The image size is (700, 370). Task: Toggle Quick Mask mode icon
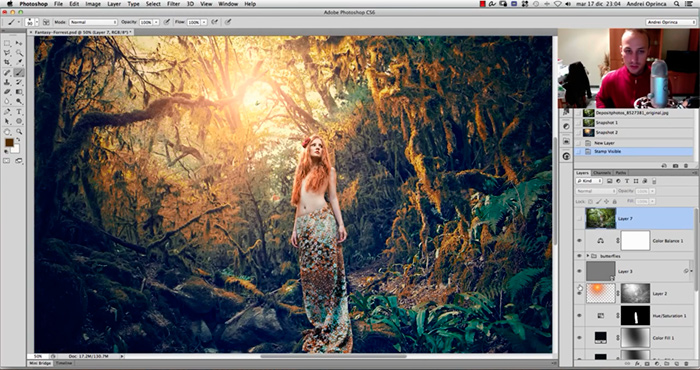pyautogui.click(x=7, y=161)
